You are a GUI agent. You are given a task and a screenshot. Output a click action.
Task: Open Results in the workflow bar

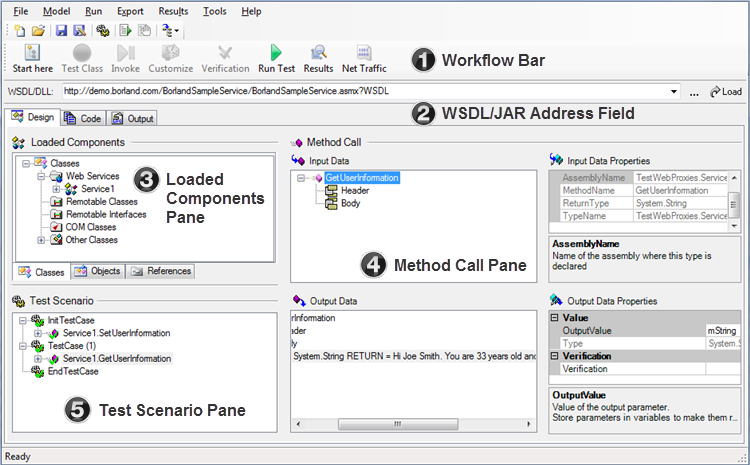(x=318, y=59)
